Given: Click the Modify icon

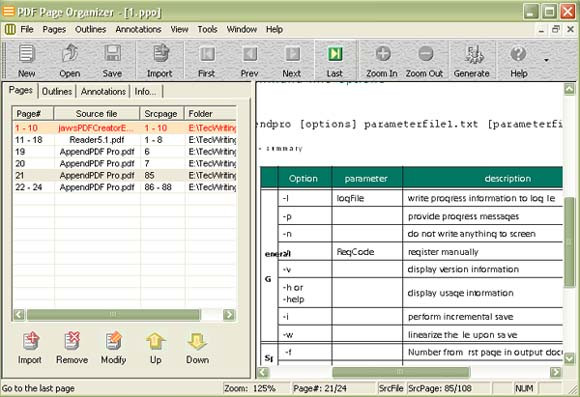Looking at the screenshot, I should (x=114, y=341).
